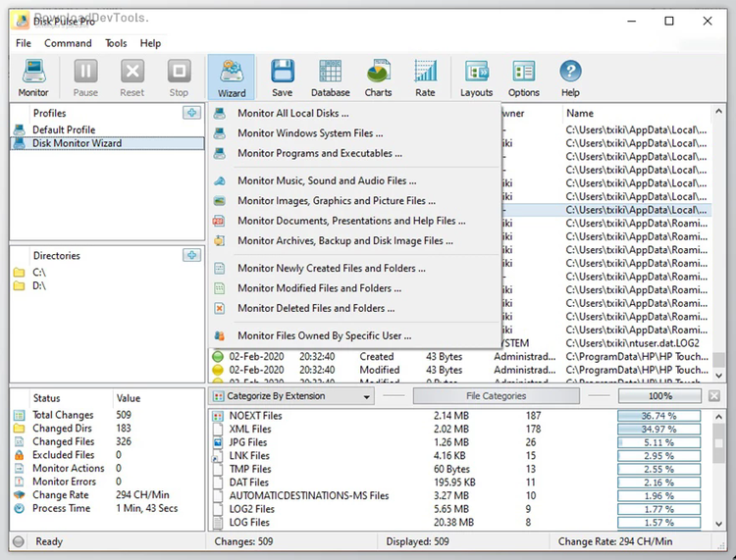This screenshot has width=736, height=560.
Task: Open the Command menu
Action: [x=68, y=43]
